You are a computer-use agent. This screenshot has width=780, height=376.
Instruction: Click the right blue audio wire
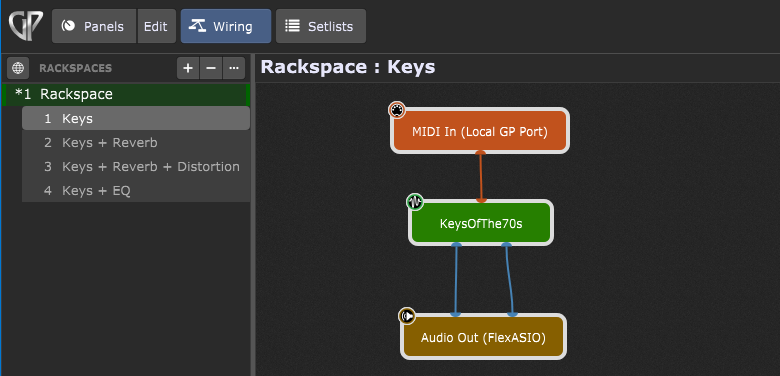509,280
